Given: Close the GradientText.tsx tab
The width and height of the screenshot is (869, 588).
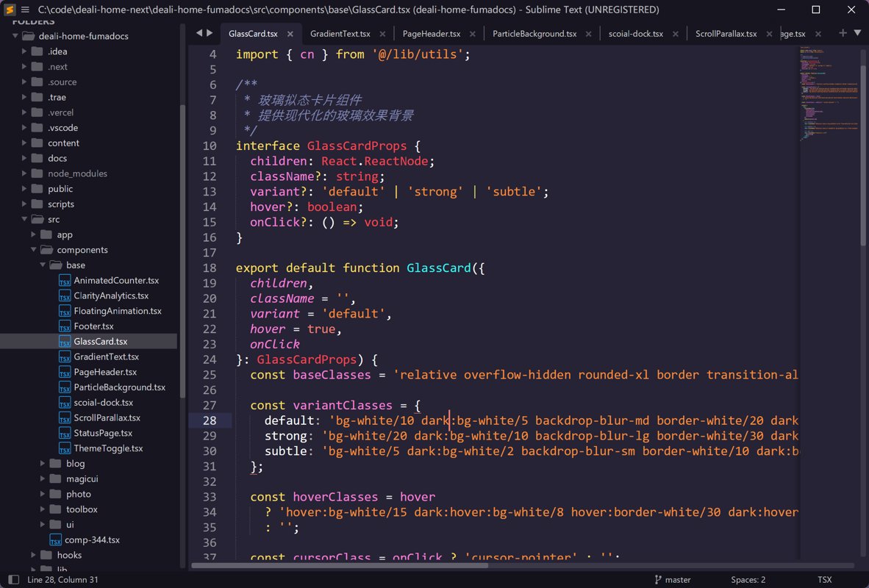Looking at the screenshot, I should point(381,34).
